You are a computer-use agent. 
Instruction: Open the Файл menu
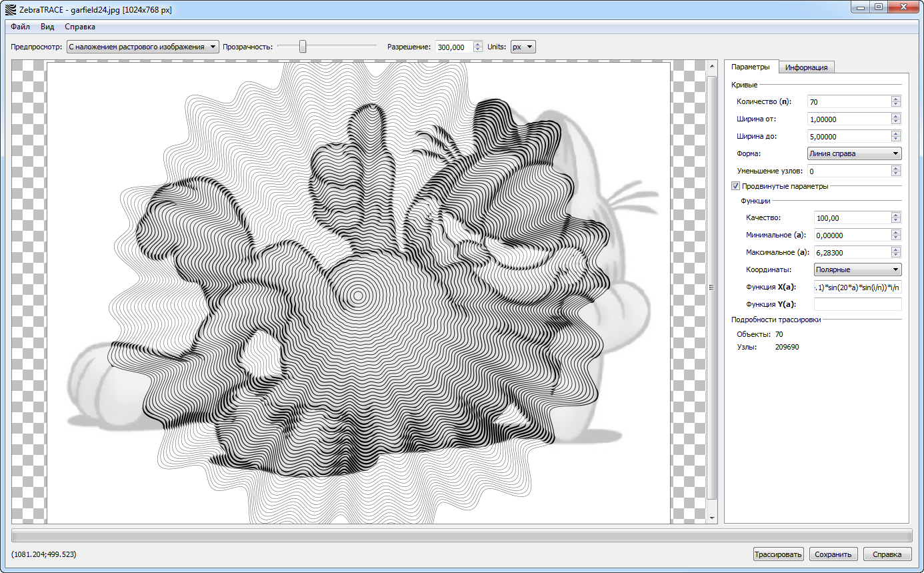pos(20,27)
